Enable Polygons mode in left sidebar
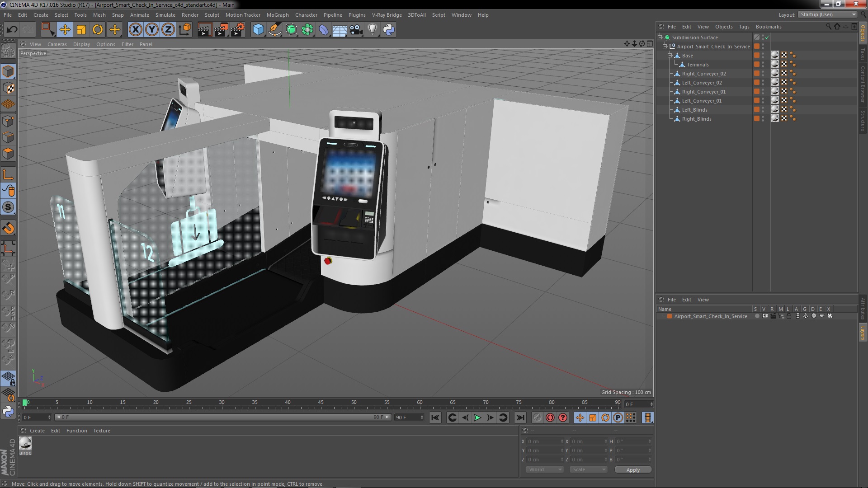The height and width of the screenshot is (488, 868). [8, 154]
